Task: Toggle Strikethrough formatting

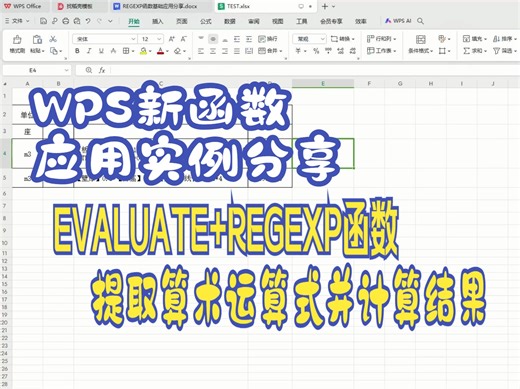Action: (114, 51)
